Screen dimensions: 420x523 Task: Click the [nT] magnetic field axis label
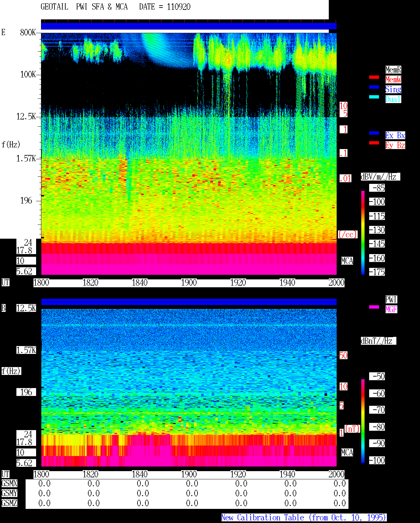[x=352, y=429]
